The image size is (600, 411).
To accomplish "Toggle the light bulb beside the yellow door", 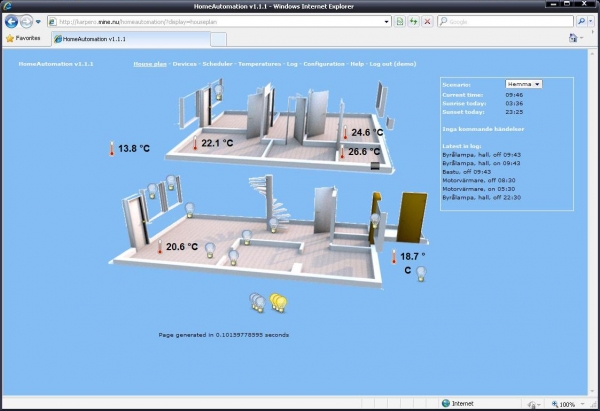I will (375, 221).
